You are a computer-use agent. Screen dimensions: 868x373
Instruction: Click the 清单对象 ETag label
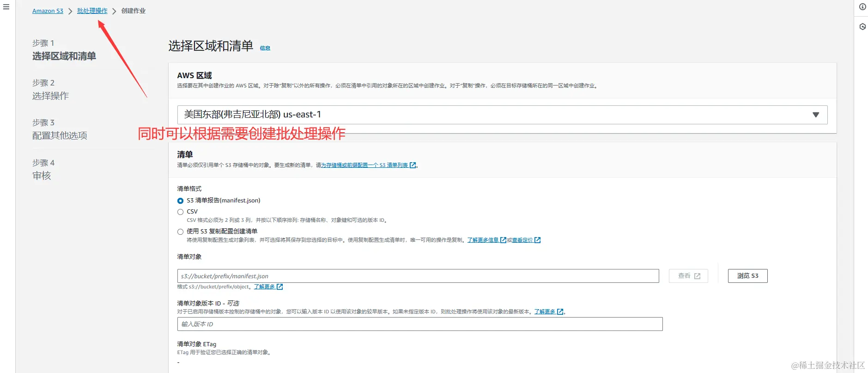click(196, 344)
